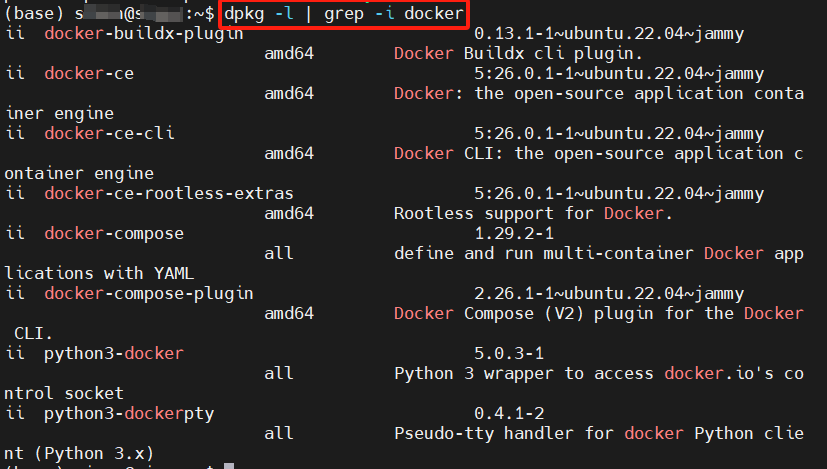The image size is (827, 469).
Task: Click the "nt (Python 3.x)" wrapped text
Action: pos(79,452)
